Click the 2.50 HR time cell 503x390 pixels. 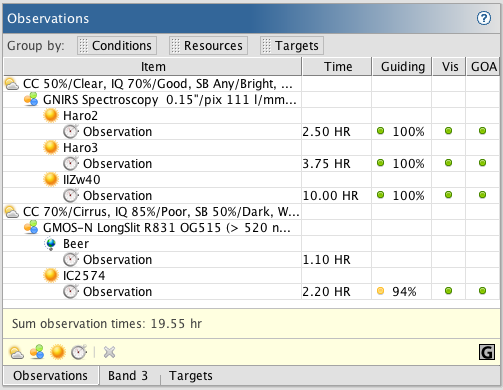pyautogui.click(x=337, y=132)
